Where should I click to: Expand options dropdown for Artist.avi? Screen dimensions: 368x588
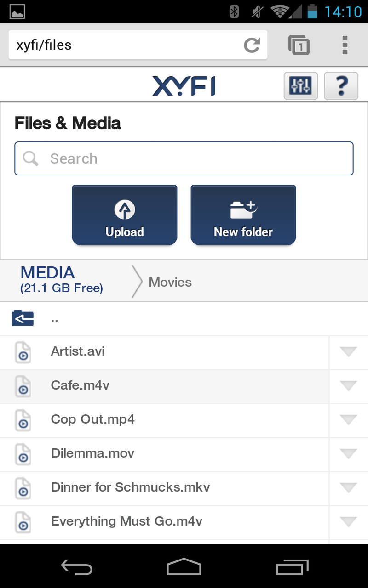pos(348,352)
